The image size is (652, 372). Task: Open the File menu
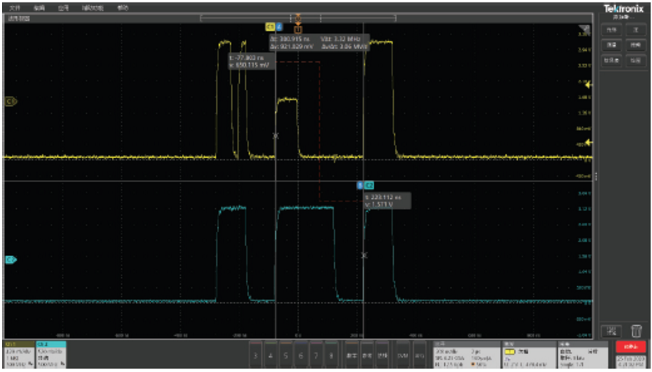click(15, 8)
